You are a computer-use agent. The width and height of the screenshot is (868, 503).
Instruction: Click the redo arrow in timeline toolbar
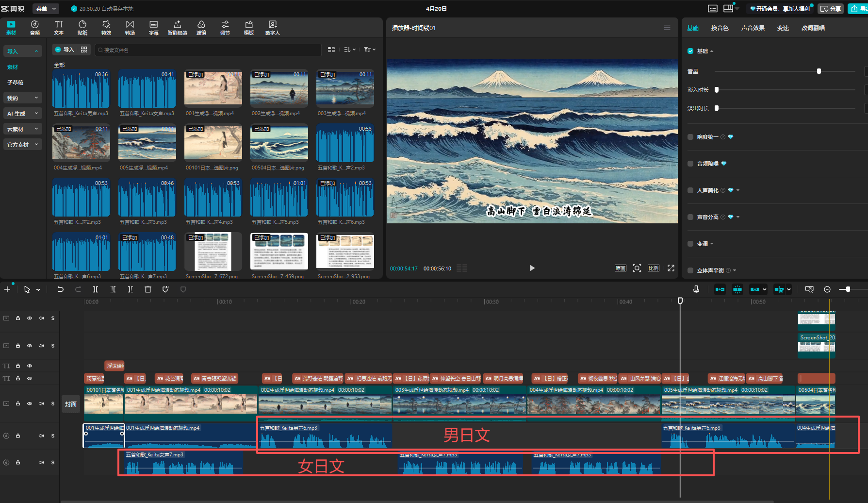point(78,289)
